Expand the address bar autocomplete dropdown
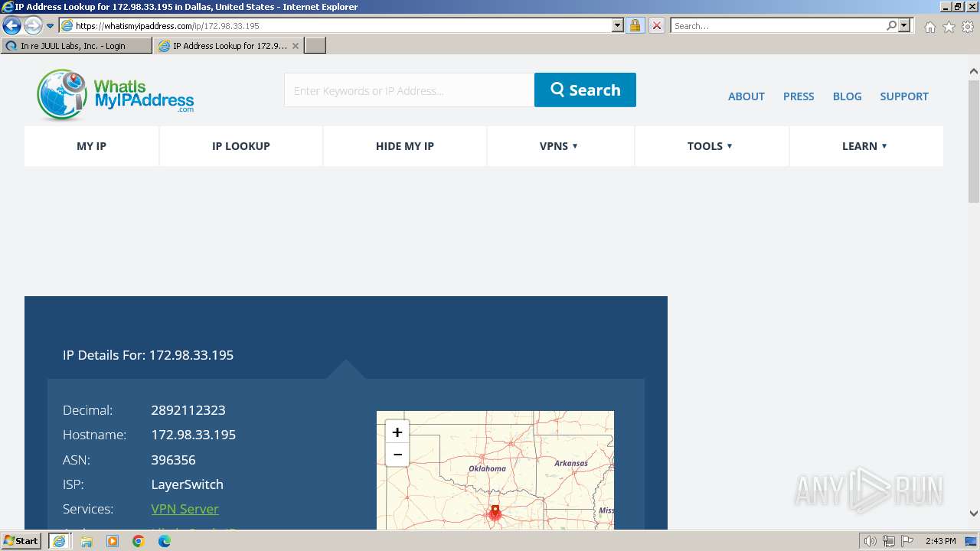 (x=618, y=26)
